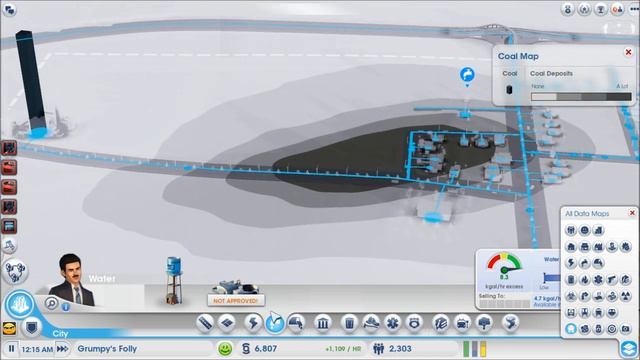The image size is (640, 360).
Task: Open the trophy achievements icon
Action: pyautogui.click(x=600, y=9)
